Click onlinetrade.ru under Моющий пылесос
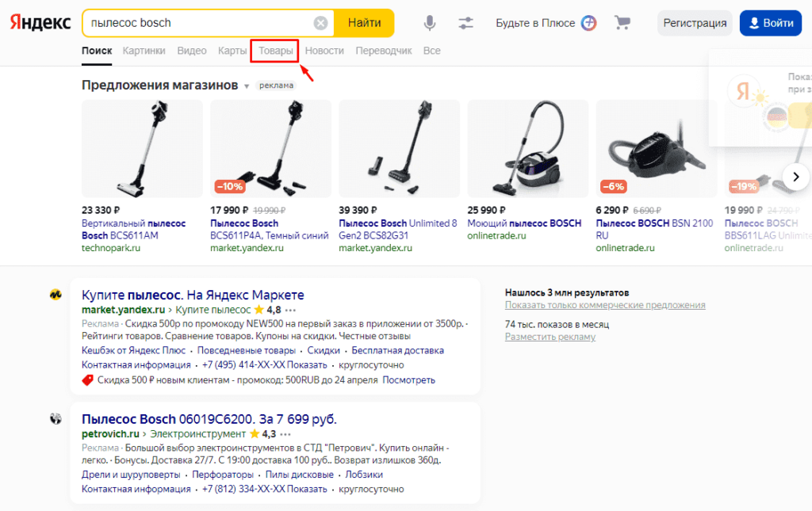This screenshot has height=511, width=812. coord(496,236)
